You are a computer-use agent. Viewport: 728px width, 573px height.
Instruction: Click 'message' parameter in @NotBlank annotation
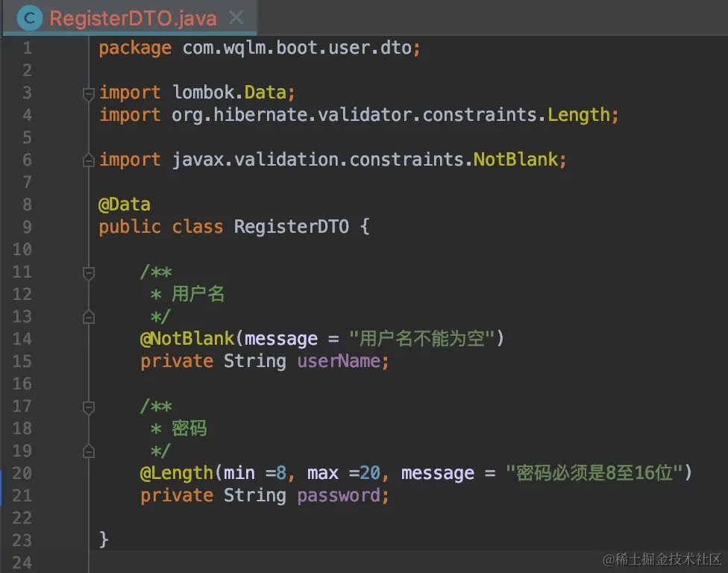coord(281,339)
